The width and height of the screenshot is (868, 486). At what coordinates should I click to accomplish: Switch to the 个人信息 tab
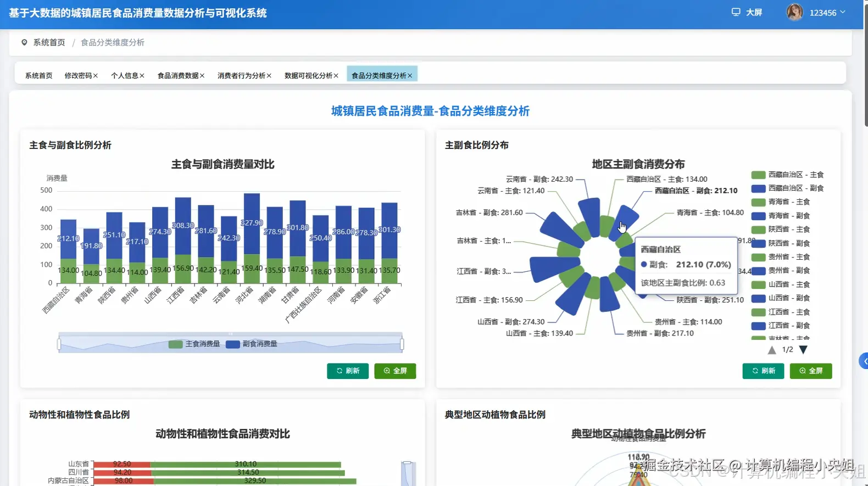125,75
